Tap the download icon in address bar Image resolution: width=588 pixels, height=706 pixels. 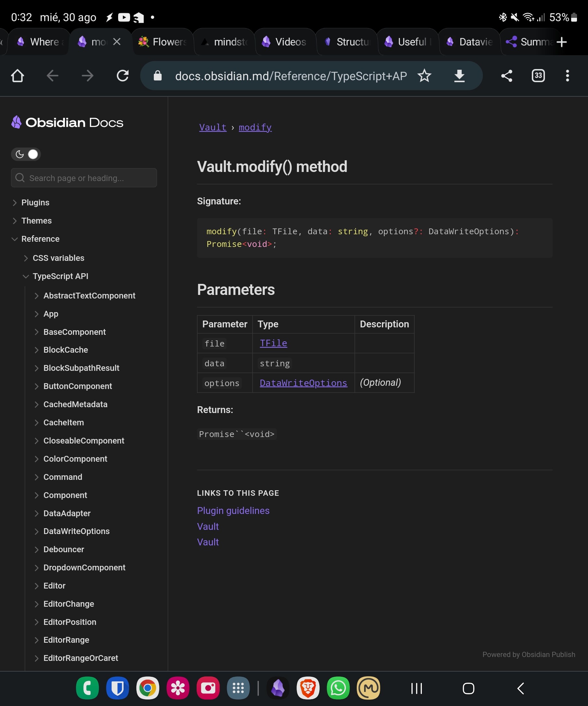(459, 76)
